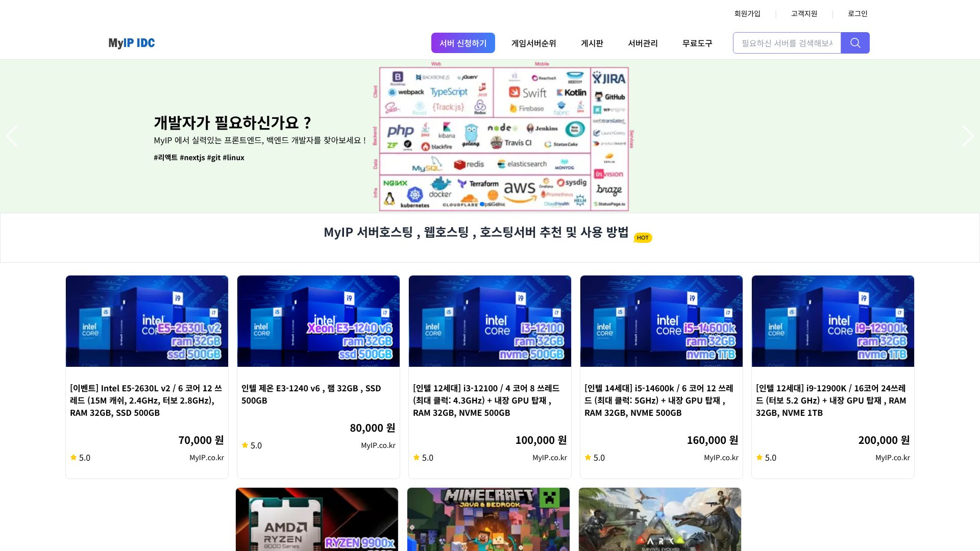The height and width of the screenshot is (551, 980).
Task: Open the [이벤트] Intel E5-2630L v2 title
Action: pyautogui.click(x=146, y=400)
